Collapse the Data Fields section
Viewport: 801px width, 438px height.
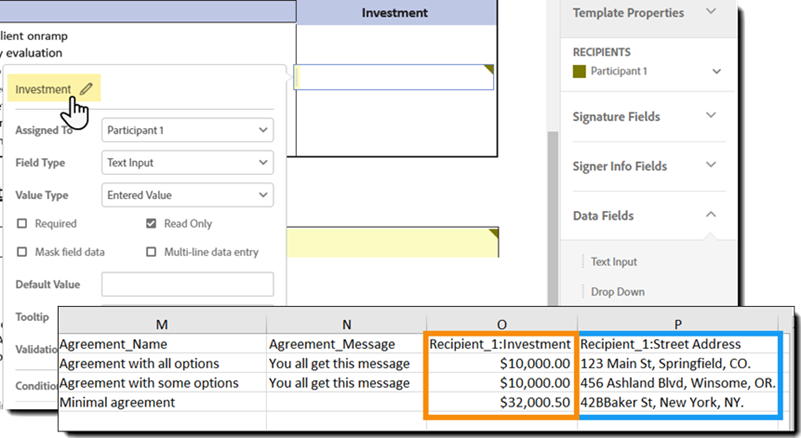tap(711, 215)
